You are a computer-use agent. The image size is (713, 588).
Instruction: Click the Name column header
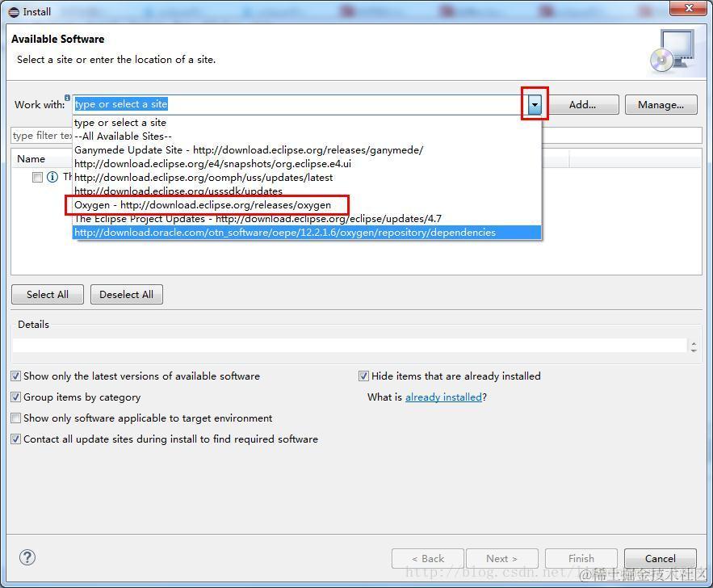pyautogui.click(x=31, y=158)
